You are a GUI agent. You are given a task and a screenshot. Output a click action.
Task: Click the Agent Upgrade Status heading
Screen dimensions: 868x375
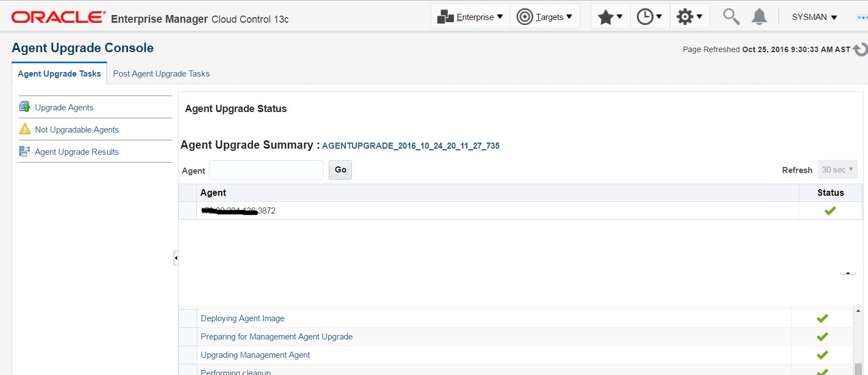(236, 109)
